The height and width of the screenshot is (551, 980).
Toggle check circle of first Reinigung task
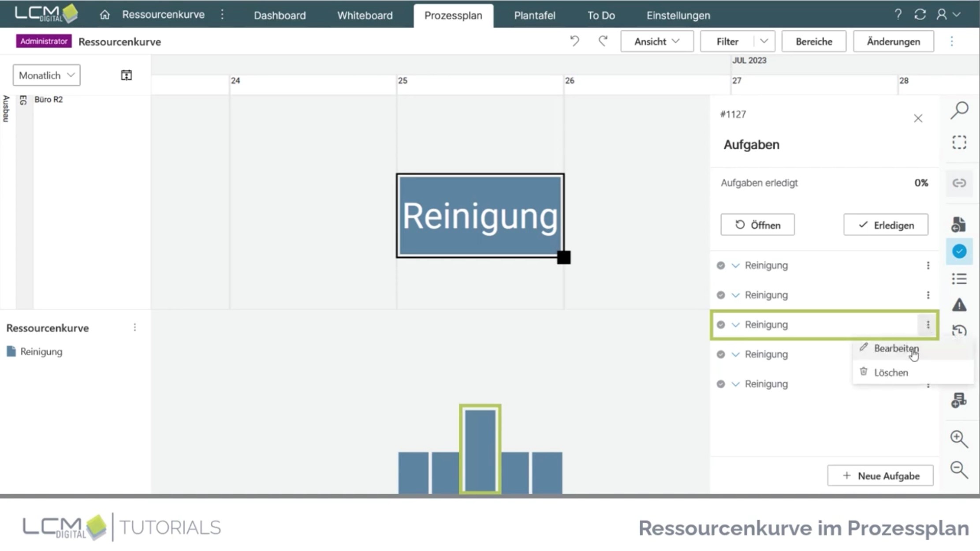pos(721,266)
